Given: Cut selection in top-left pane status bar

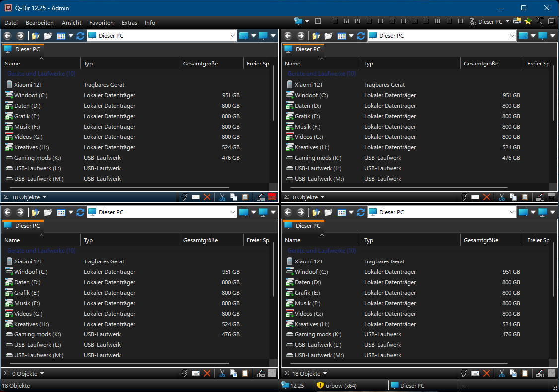Looking at the screenshot, I should 222,197.
